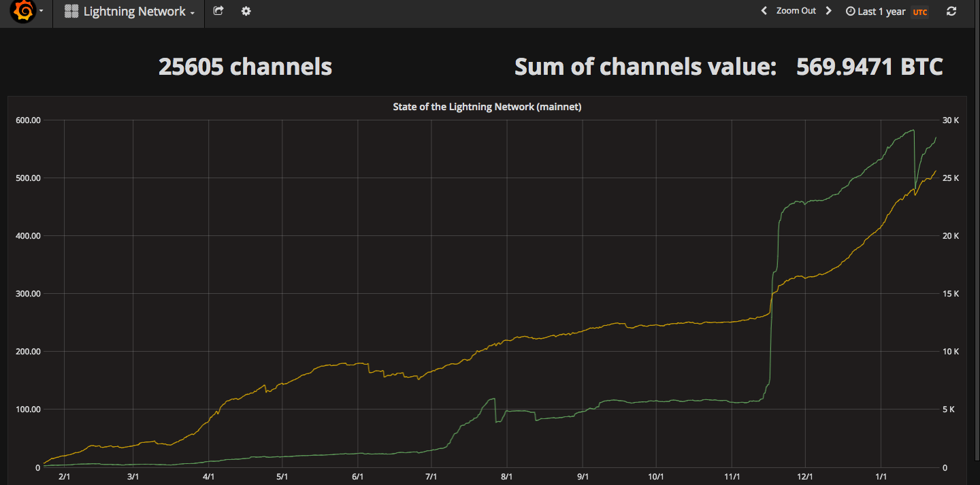Open the Last 1 year time range picker
The image size is (980, 485).
880,10
